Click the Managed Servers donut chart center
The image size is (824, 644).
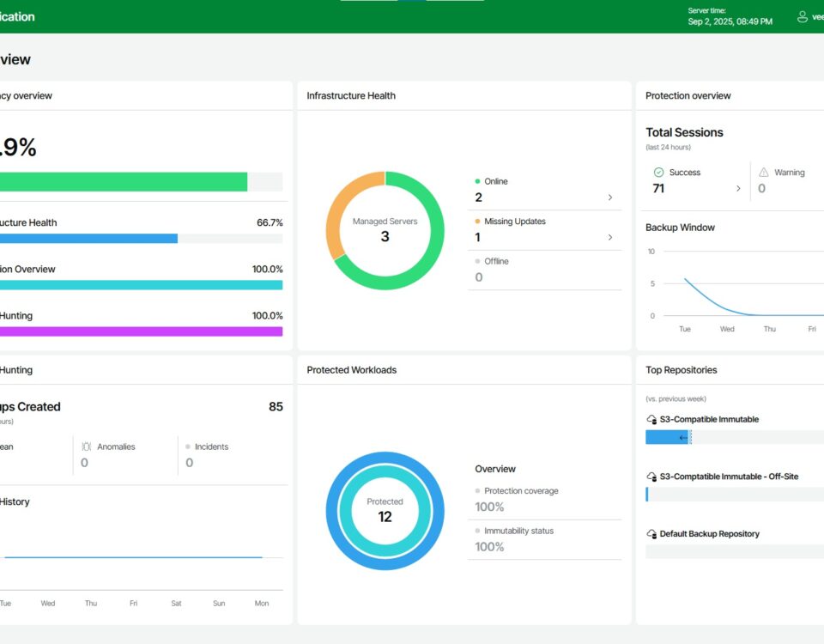pos(385,230)
